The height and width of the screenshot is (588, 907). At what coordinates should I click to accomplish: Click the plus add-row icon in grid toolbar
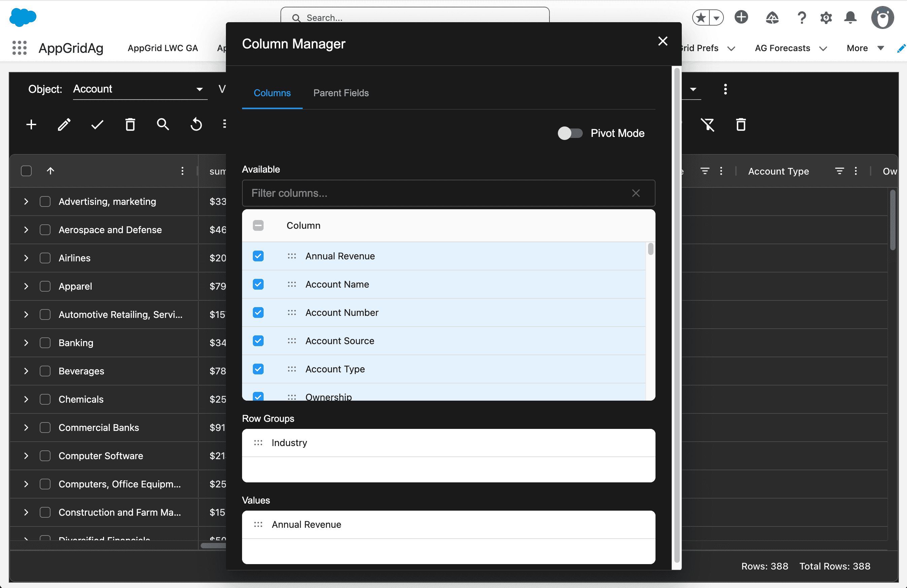(31, 124)
